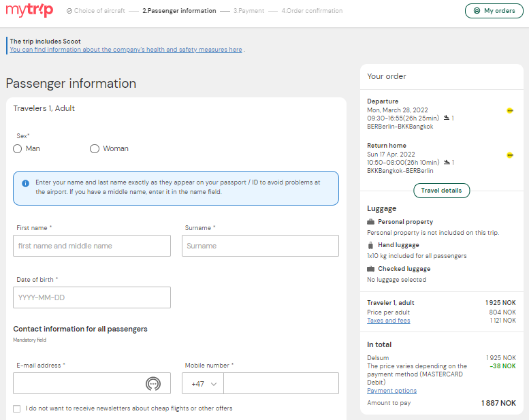Click 'Mon, March 28, 2022' departure date
This screenshot has height=420, width=529.
pos(398,110)
